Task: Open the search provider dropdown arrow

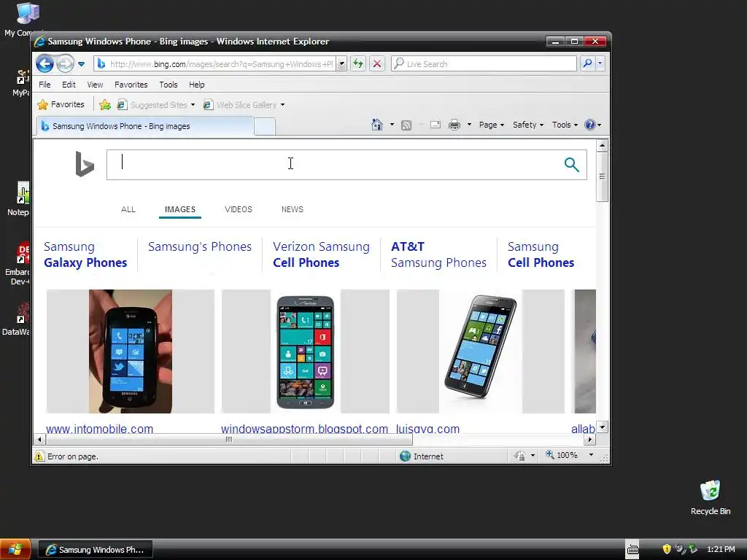Action: (600, 63)
